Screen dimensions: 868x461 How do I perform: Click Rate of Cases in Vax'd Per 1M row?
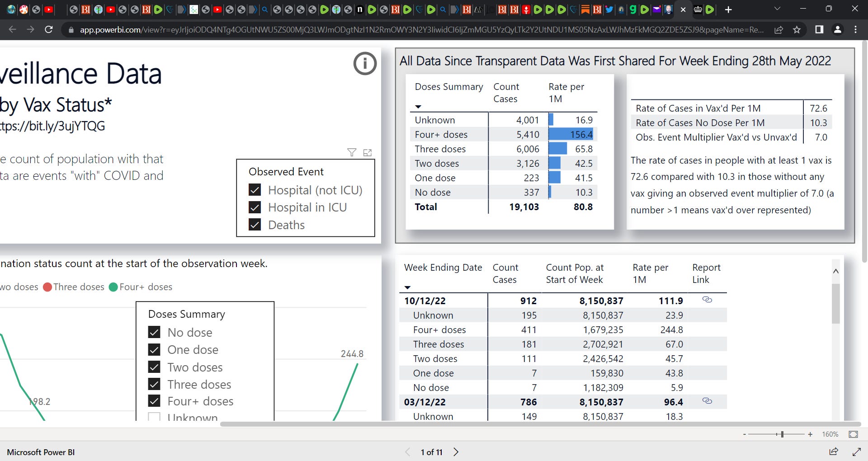click(x=731, y=108)
